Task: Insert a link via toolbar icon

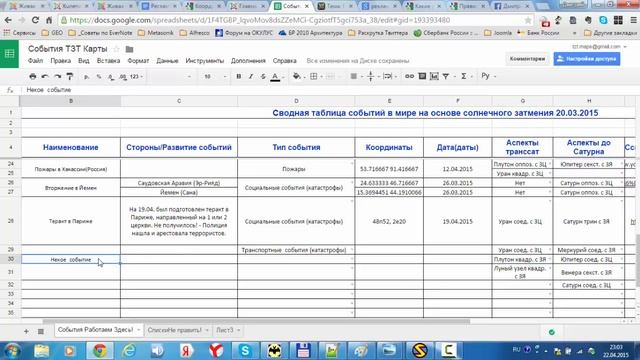Action: tap(409, 76)
